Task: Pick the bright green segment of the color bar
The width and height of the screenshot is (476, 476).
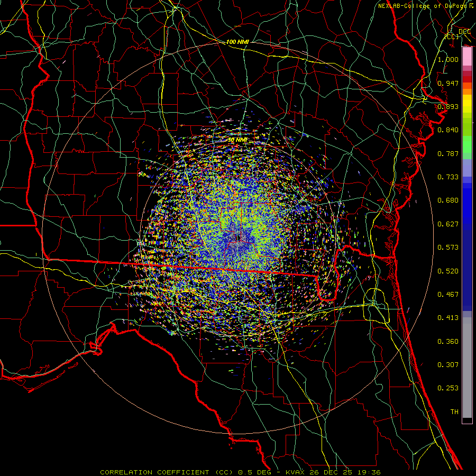Action: (467, 144)
